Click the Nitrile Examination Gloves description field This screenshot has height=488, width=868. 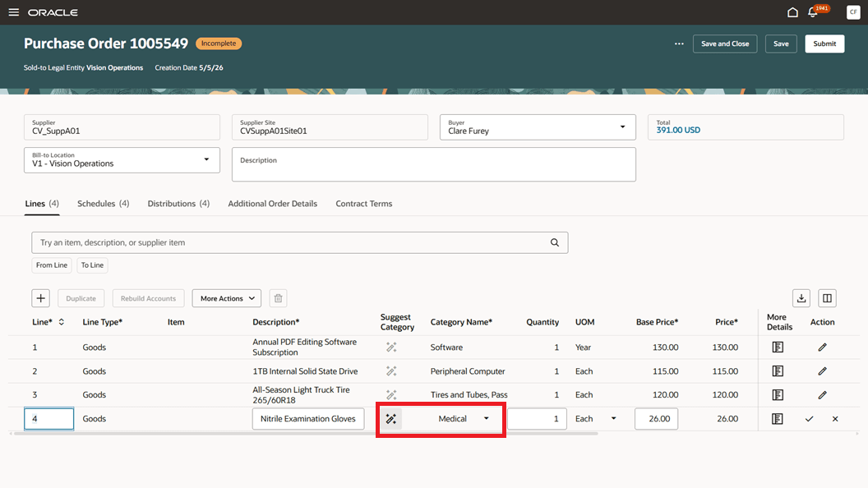coord(308,419)
